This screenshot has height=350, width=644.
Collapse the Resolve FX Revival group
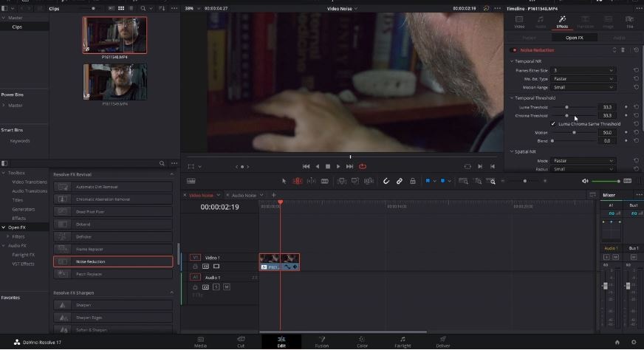pos(171,174)
